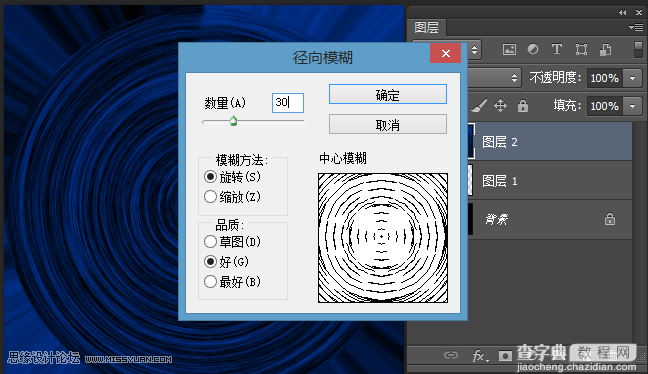Lock image pixels with brush icon
The height and width of the screenshot is (374, 648).
(479, 106)
